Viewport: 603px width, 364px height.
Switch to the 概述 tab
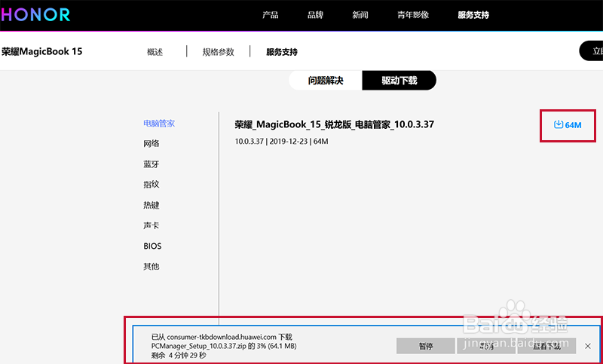155,52
